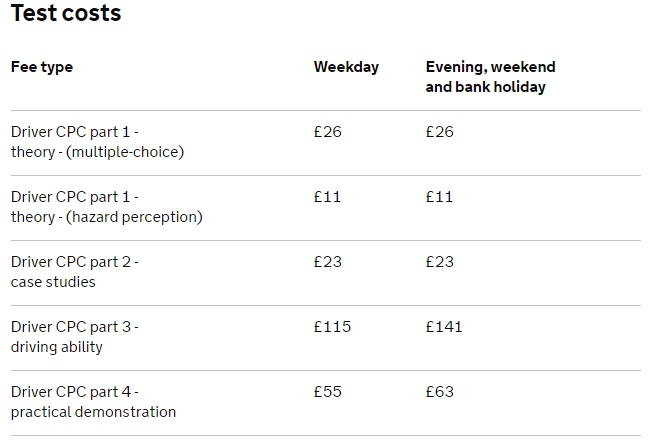Click weekday £26 multiple-choice theory price
Viewport: 650px width, 443px height.
(x=327, y=132)
